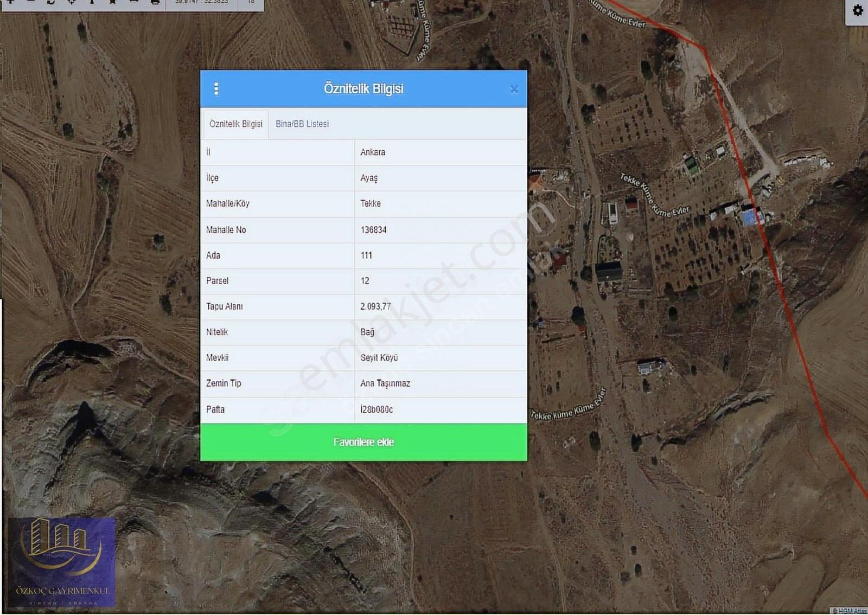Select the İlçe label cell
868x615 pixels.
pos(278,178)
